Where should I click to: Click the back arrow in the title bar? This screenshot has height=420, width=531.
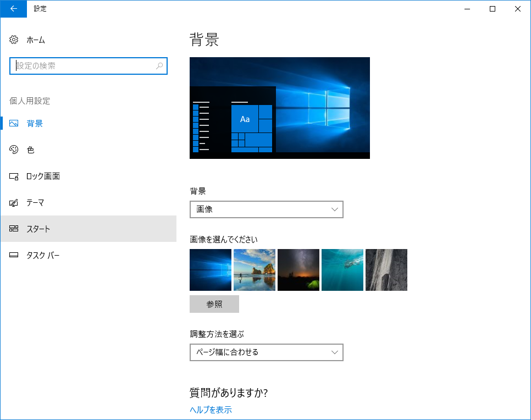tap(14, 9)
